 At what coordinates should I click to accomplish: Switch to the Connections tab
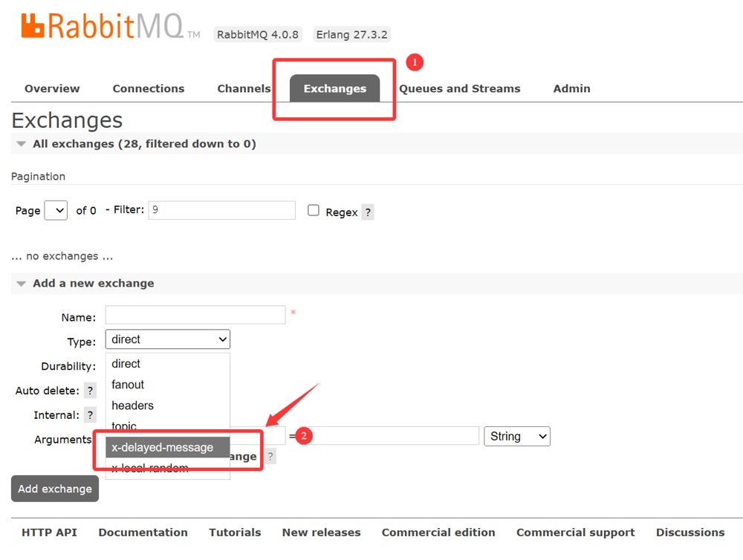149,88
